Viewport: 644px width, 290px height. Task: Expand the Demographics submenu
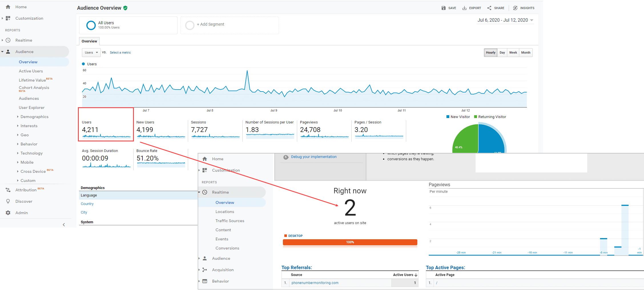pyautogui.click(x=34, y=117)
